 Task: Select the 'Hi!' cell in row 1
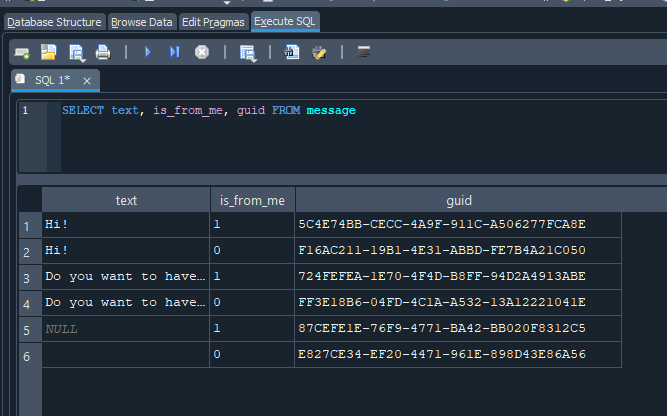click(125, 225)
